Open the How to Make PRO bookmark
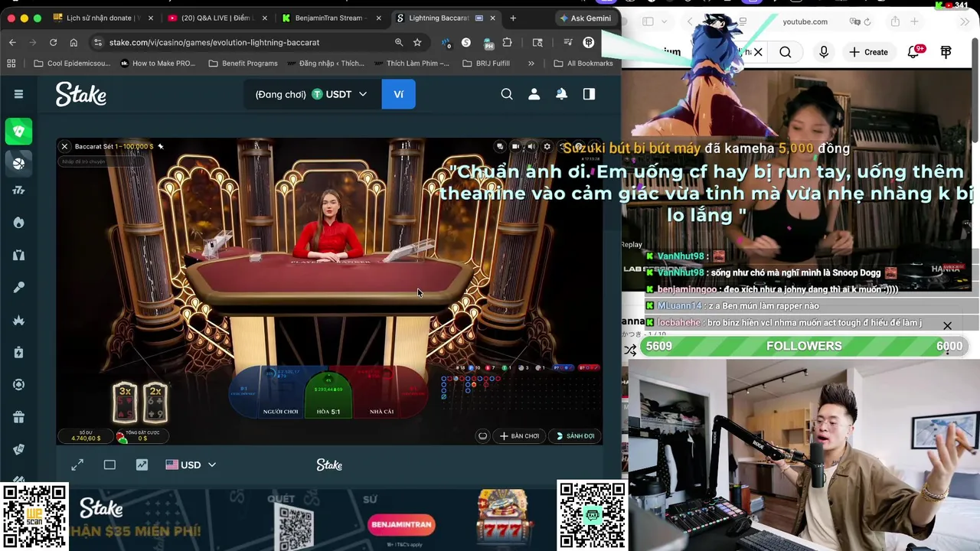 point(158,64)
